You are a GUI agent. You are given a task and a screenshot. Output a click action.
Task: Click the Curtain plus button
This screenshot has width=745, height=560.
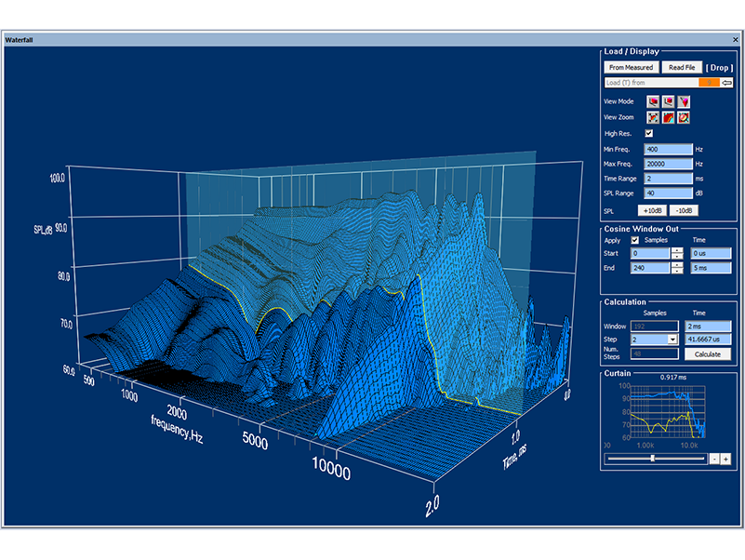coord(725,459)
